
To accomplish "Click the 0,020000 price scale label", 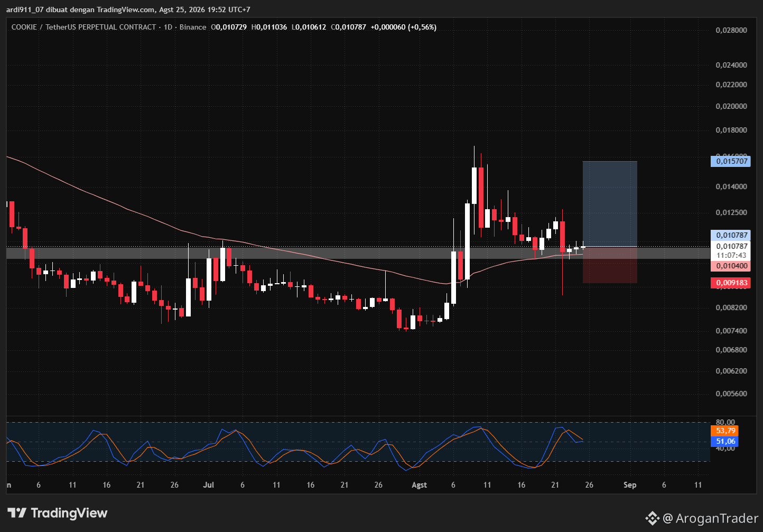I will point(731,106).
